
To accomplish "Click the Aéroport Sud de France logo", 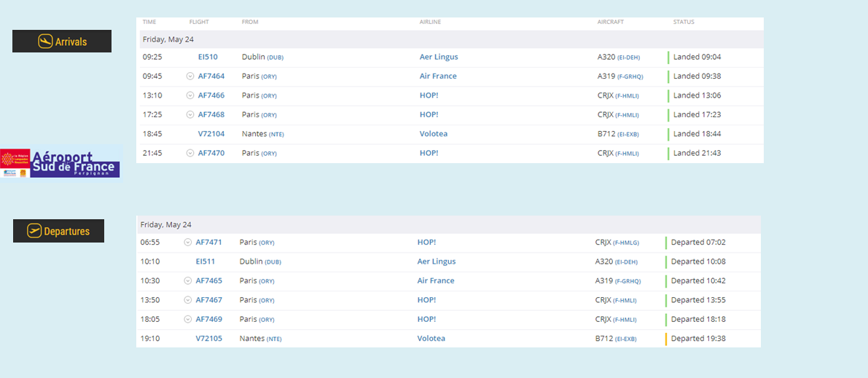I will pos(61,162).
